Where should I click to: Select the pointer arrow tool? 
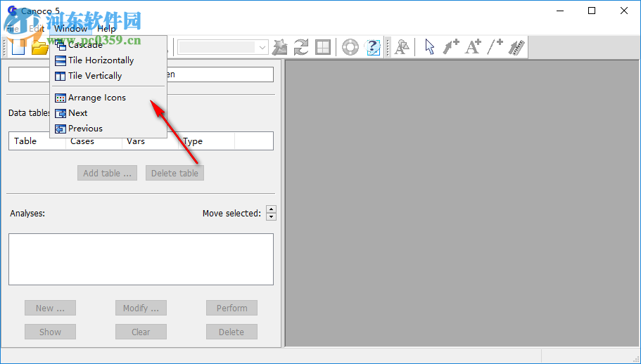point(429,47)
